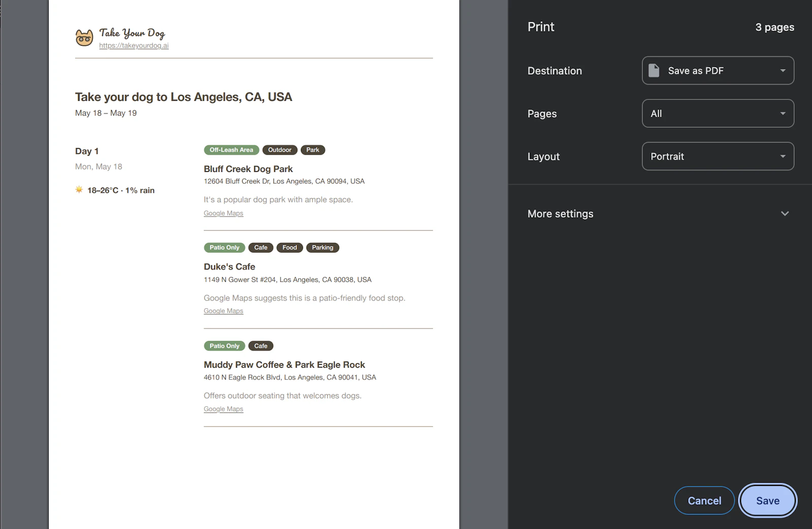
Task: Click the Patio Only tag on Muddy Paw
Action: 224,346
